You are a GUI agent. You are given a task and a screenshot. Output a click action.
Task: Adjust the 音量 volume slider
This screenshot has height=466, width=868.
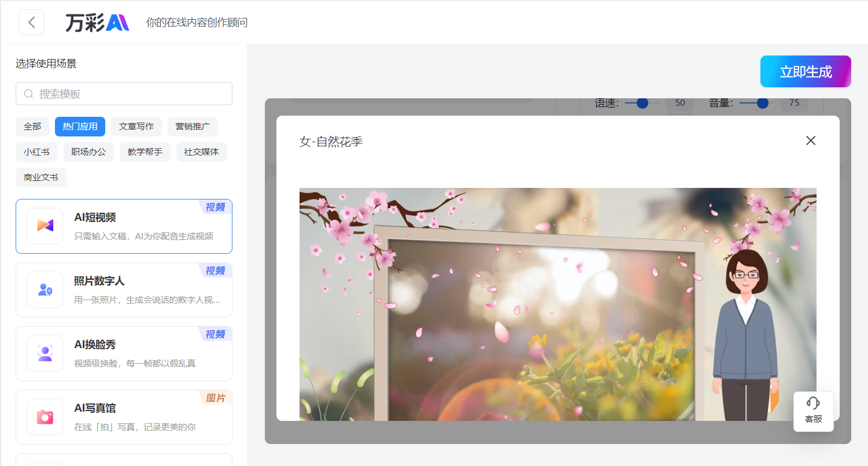click(x=757, y=103)
